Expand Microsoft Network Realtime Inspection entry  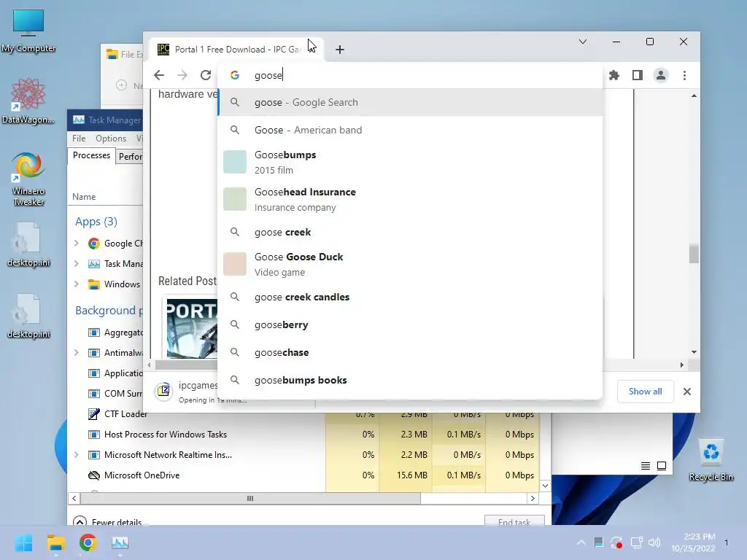(76, 455)
